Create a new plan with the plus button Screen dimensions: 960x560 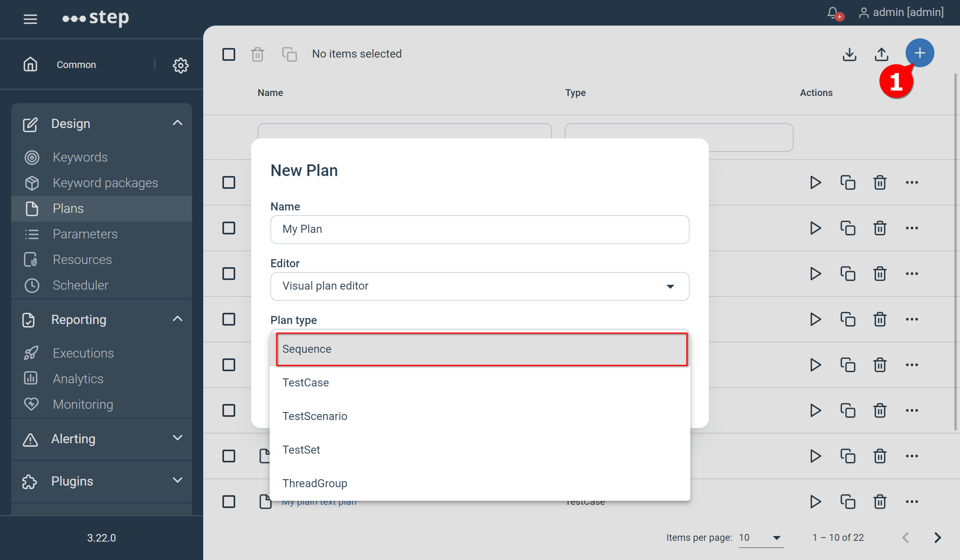pyautogui.click(x=920, y=53)
